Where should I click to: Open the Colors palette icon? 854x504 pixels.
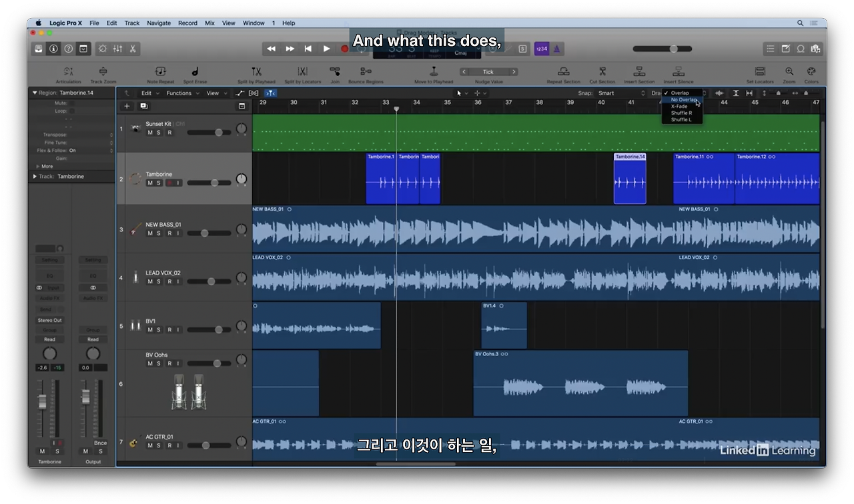tap(811, 71)
